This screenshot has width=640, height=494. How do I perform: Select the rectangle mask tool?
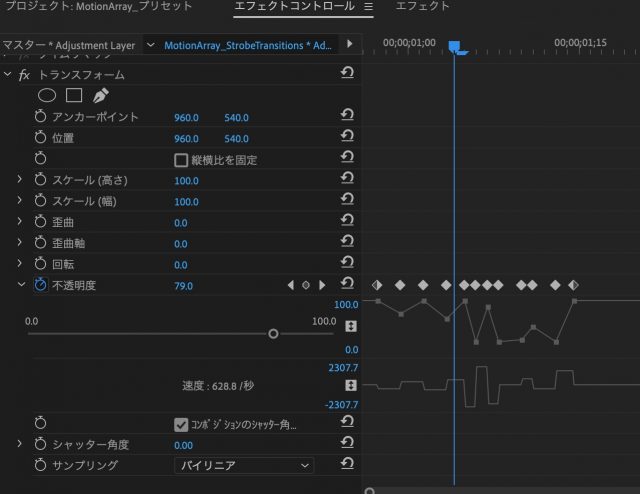[x=73, y=96]
